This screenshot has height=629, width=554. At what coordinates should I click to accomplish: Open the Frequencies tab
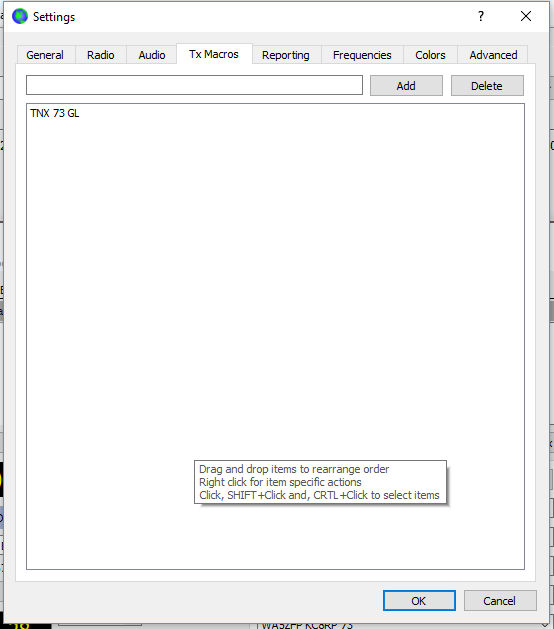[362, 55]
